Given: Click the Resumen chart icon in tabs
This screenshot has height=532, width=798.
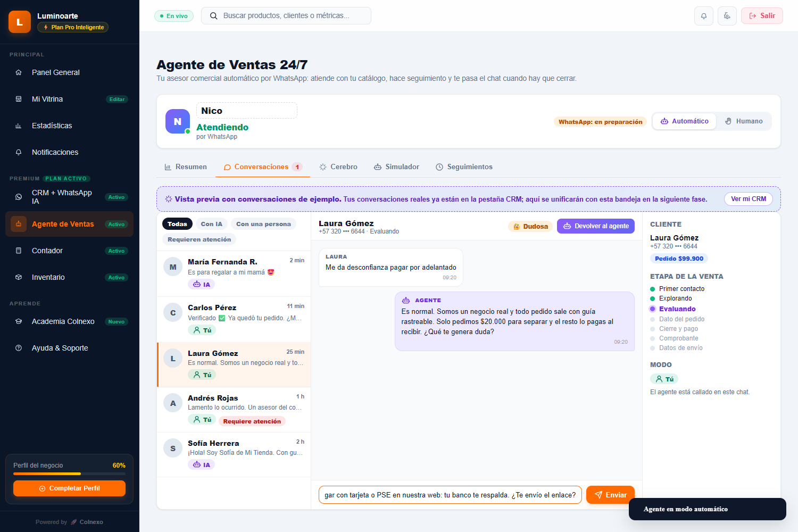Looking at the screenshot, I should pyautogui.click(x=168, y=167).
